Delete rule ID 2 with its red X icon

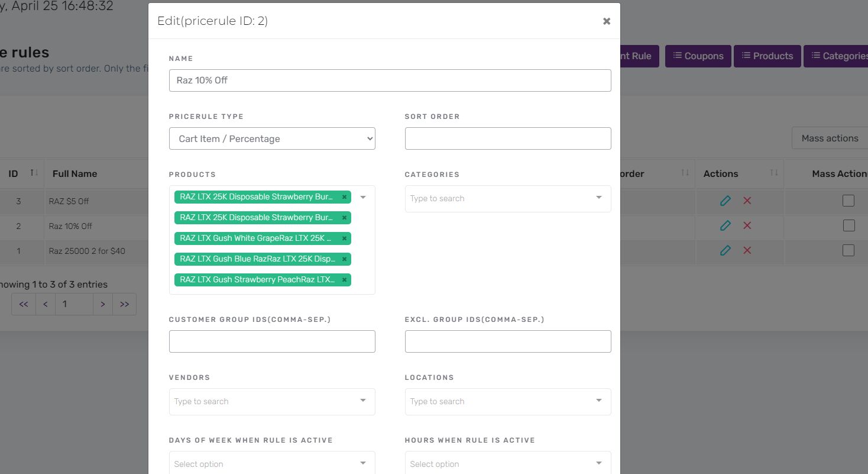point(747,225)
